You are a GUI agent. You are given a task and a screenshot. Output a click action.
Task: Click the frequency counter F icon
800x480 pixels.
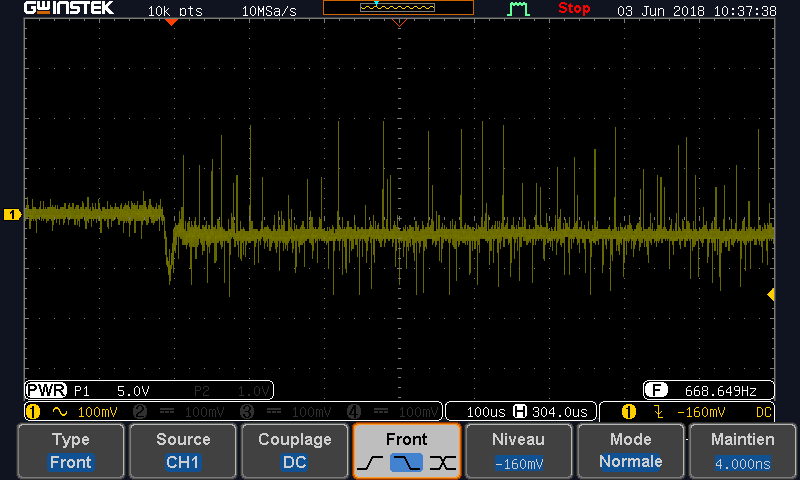[x=656, y=391]
